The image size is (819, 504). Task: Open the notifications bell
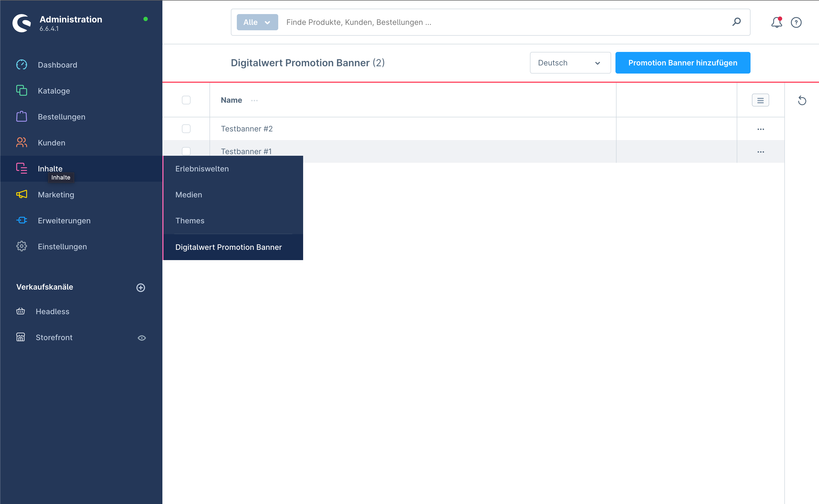[x=777, y=22]
